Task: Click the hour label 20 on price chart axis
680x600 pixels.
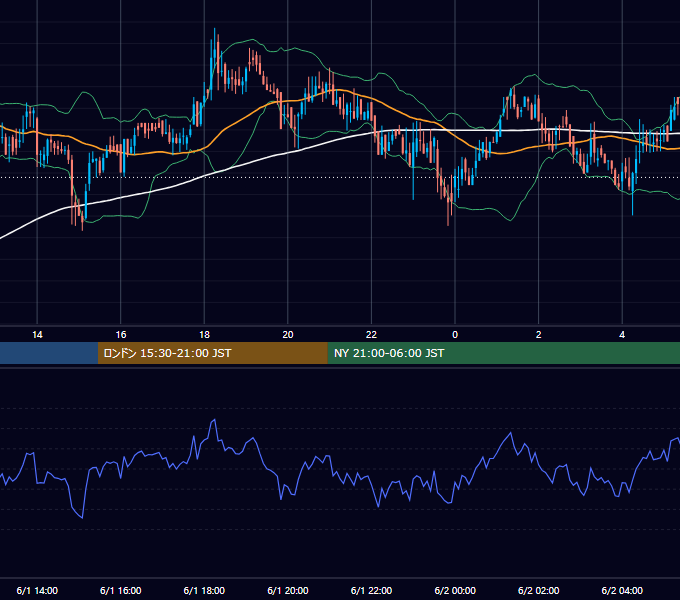Action: [288, 335]
